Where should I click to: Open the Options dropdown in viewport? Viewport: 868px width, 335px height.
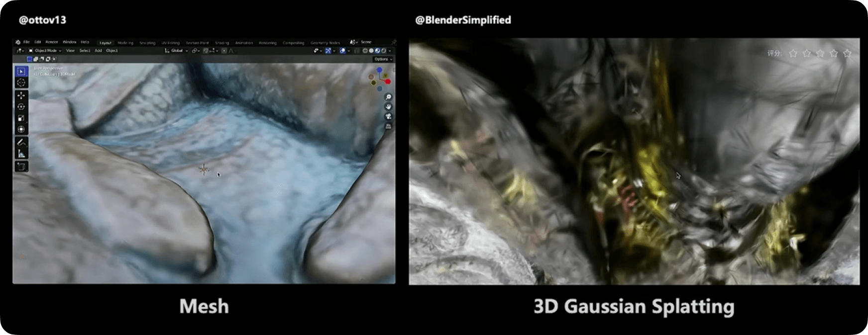[383, 59]
